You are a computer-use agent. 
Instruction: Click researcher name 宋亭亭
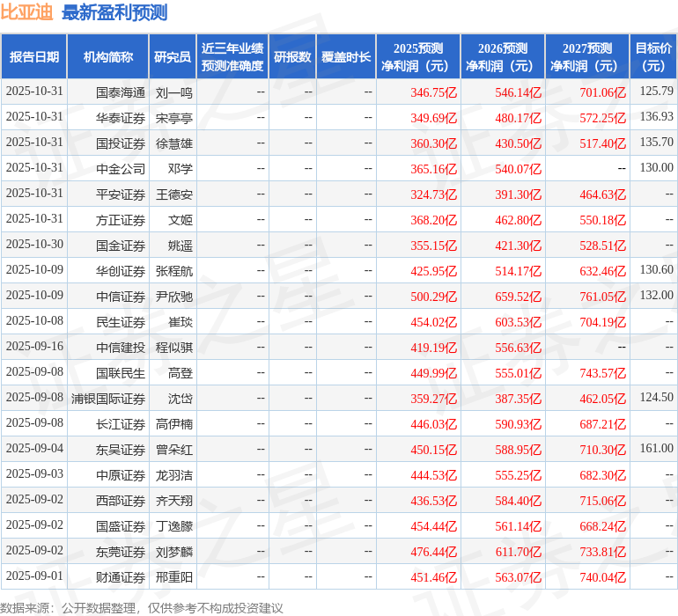173,118
